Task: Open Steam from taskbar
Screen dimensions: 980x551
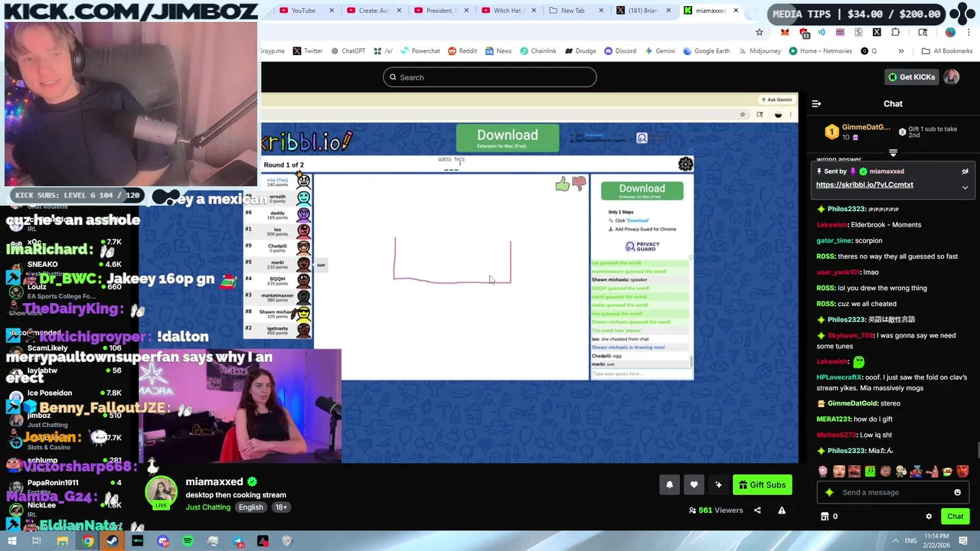Action: (113, 541)
